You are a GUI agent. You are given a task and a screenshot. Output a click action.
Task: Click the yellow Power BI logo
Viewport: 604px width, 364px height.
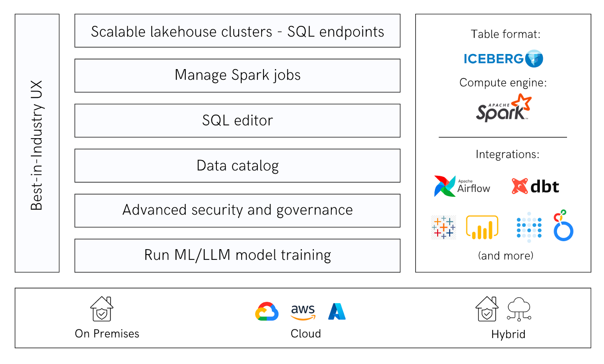(482, 227)
